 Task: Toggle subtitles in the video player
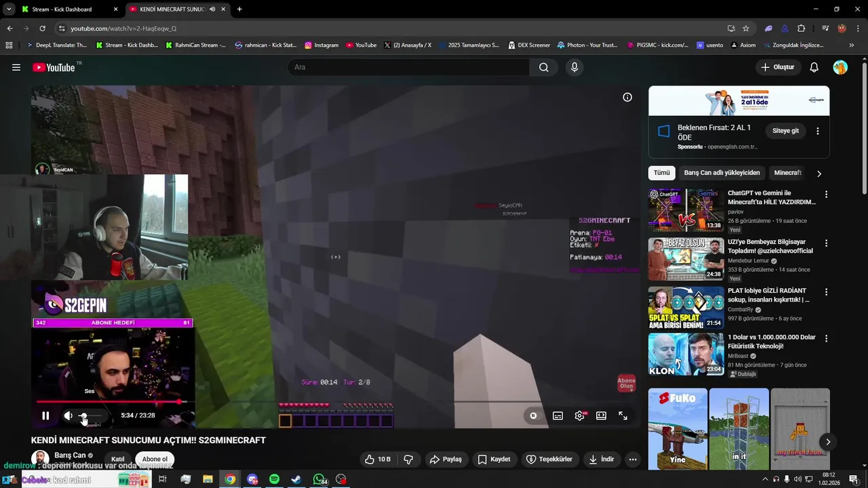pos(557,415)
